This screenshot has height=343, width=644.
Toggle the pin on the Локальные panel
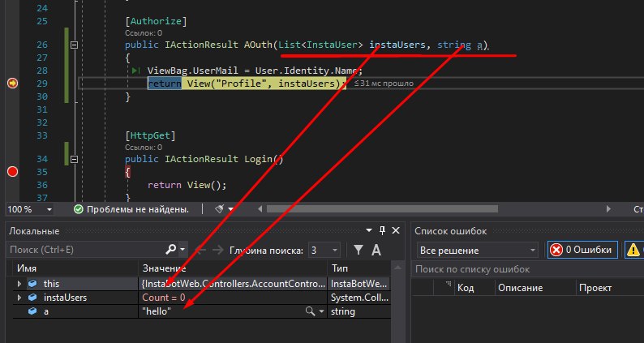(382, 230)
